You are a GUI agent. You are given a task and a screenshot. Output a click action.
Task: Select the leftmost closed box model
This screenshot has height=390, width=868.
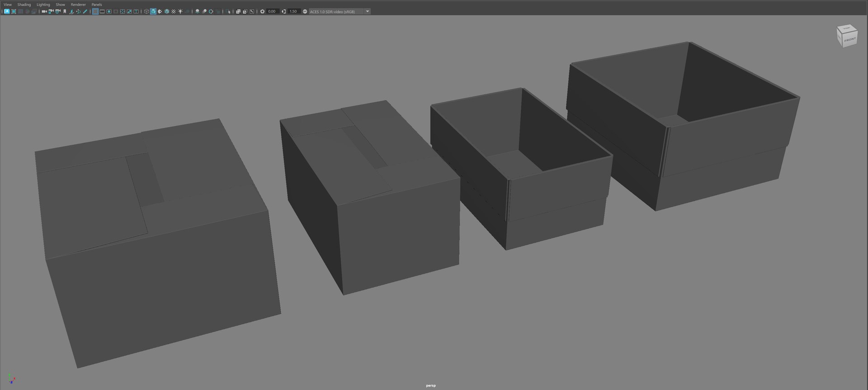(158, 244)
